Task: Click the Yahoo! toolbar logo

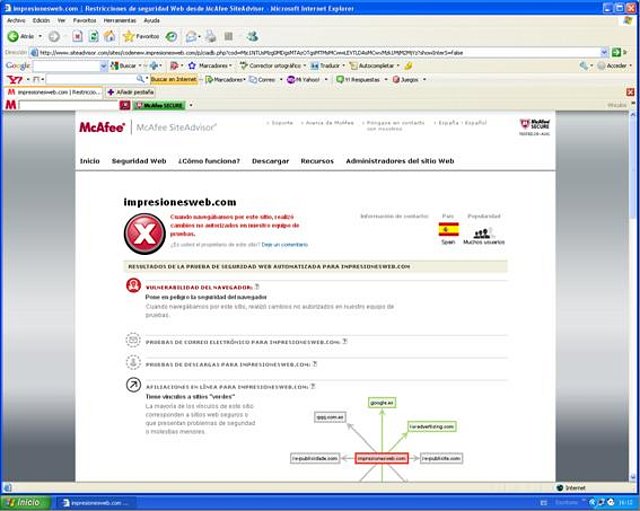Action: (x=14, y=80)
